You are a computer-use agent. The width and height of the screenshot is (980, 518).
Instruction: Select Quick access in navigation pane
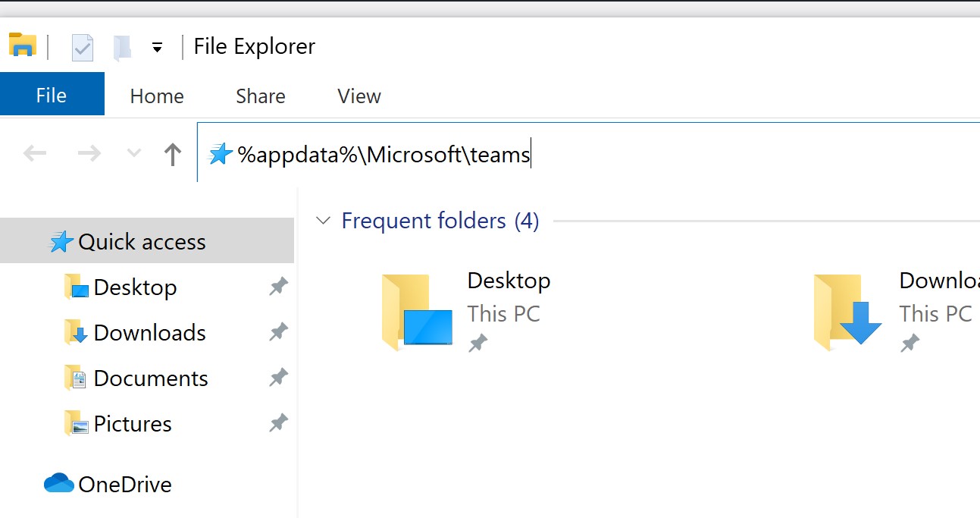pyautogui.click(x=142, y=242)
